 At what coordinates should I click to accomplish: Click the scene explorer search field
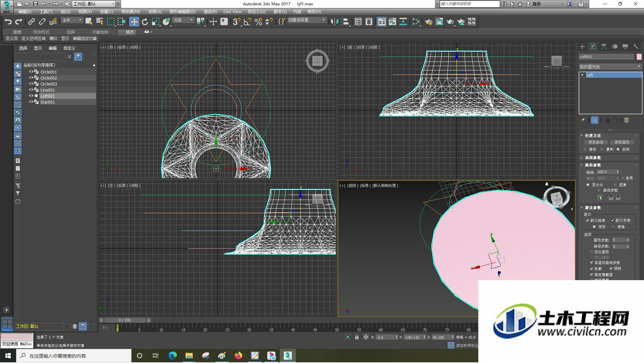[x=40, y=57]
